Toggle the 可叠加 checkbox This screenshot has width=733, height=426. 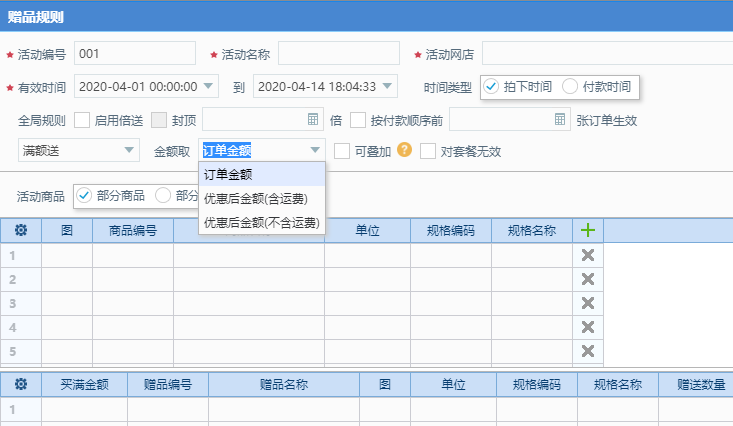342,151
